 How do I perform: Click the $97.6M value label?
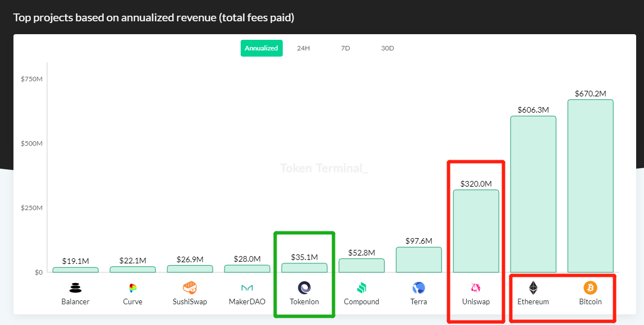pos(418,241)
